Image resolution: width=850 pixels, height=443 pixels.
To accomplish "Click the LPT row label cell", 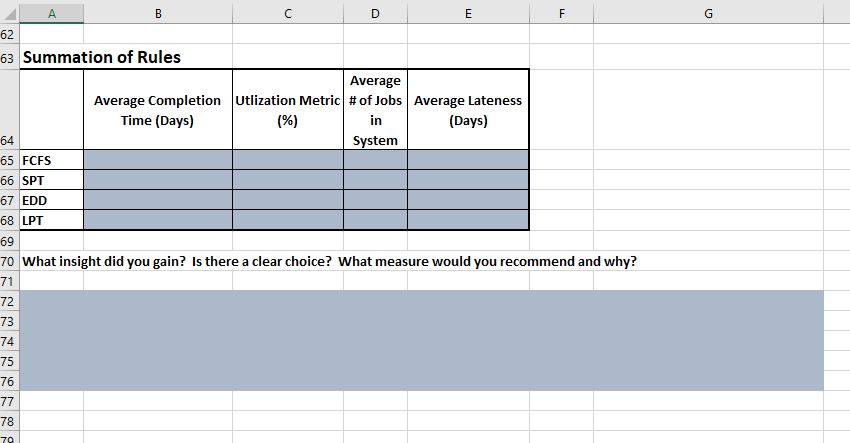I will point(51,220).
